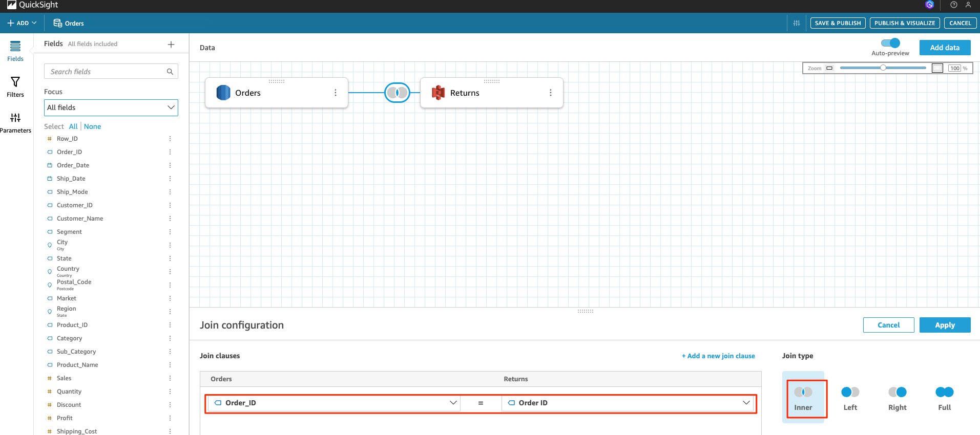Click the help question mark icon

click(x=953, y=5)
